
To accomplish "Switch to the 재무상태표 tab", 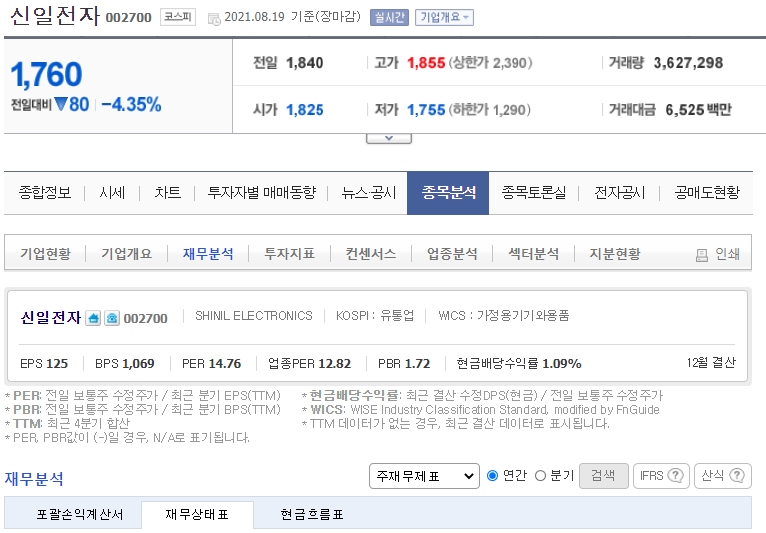I will click(x=197, y=514).
